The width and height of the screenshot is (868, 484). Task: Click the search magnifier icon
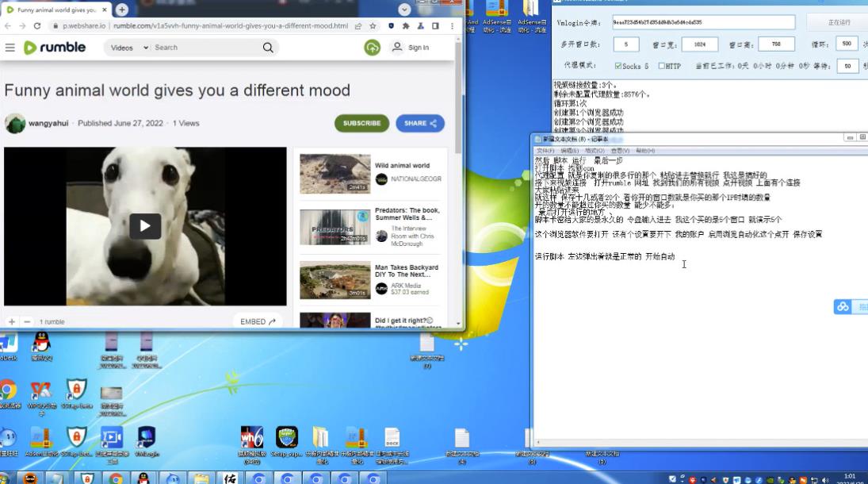click(x=268, y=48)
